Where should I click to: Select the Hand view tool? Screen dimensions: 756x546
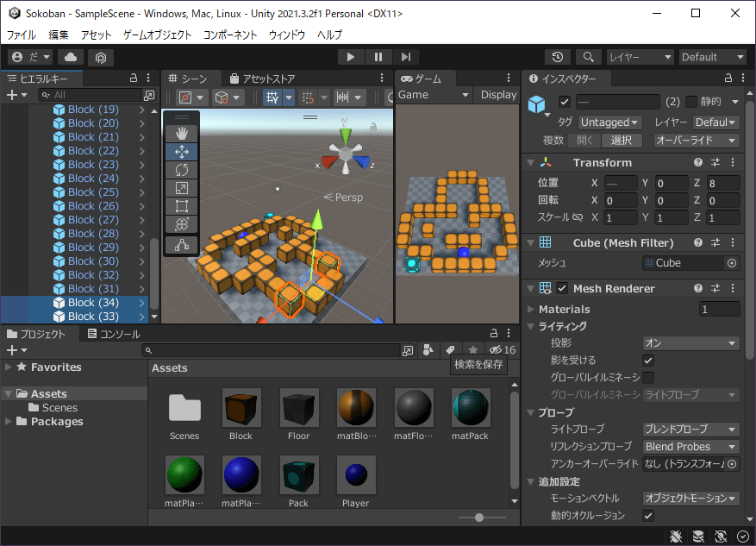(182, 134)
